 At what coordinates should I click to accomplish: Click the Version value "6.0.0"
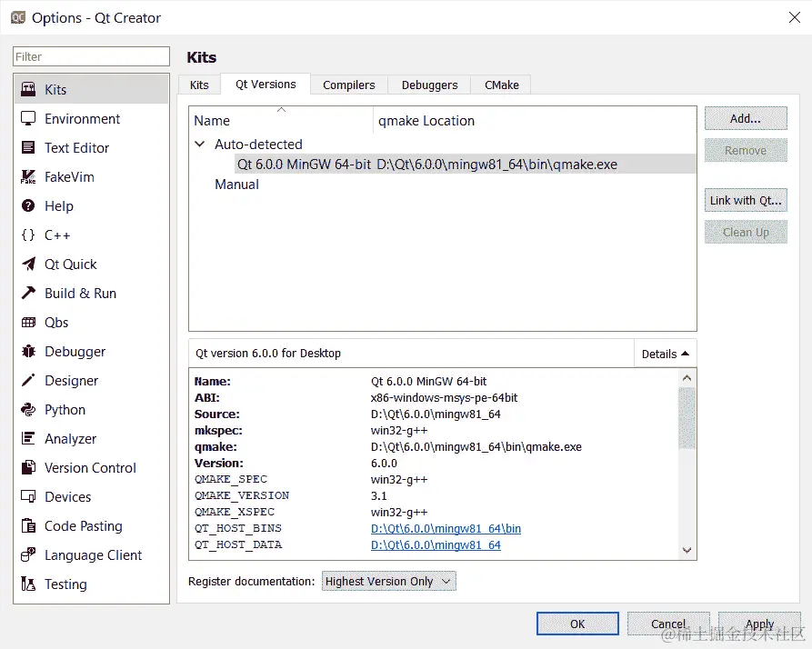coord(384,464)
